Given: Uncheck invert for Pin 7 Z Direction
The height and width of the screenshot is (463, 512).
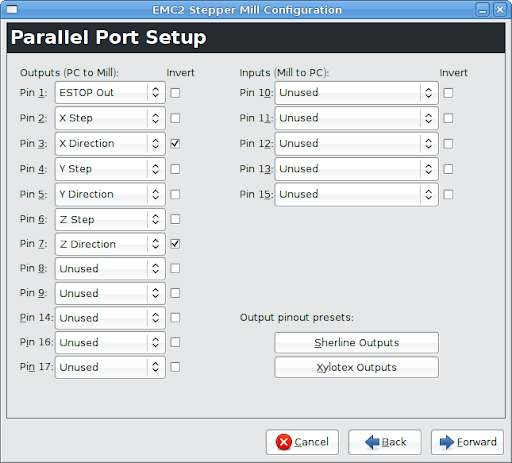Looking at the screenshot, I should pos(175,244).
